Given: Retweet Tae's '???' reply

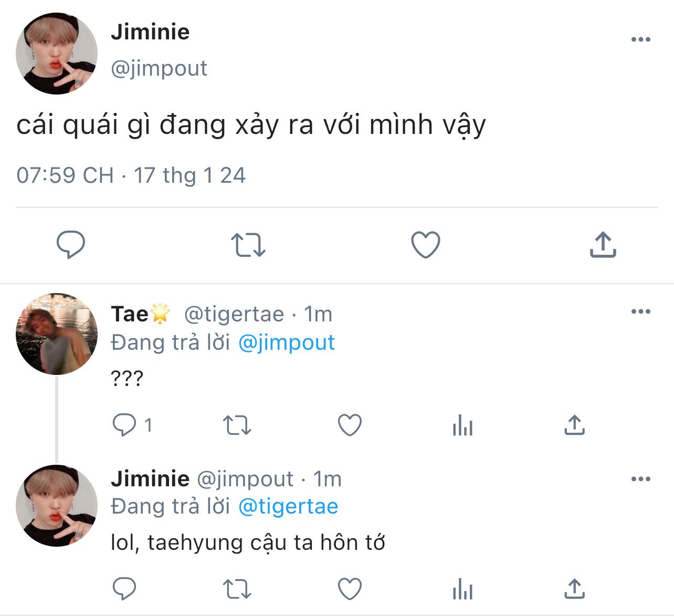Looking at the screenshot, I should click(237, 425).
